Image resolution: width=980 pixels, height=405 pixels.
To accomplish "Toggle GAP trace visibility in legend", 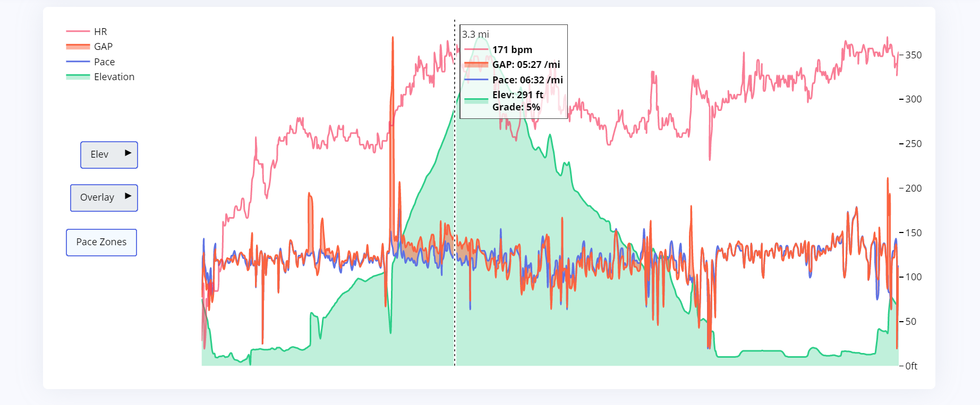I will [103, 47].
